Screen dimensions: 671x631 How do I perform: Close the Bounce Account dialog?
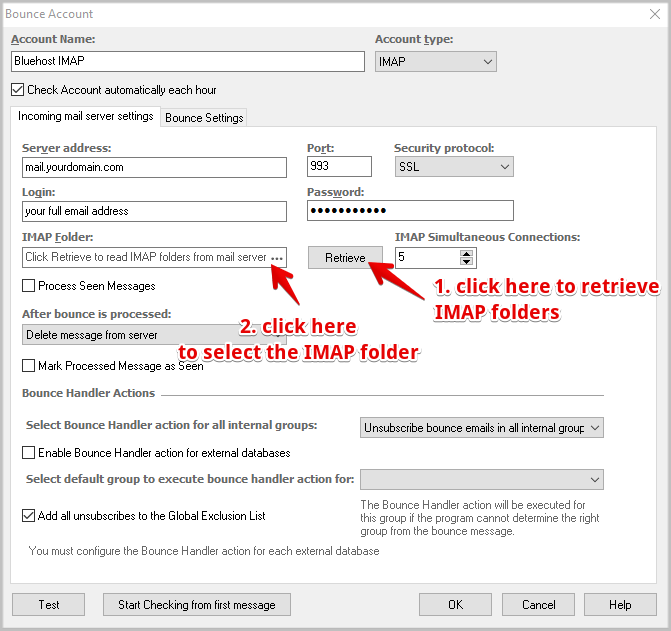655,14
